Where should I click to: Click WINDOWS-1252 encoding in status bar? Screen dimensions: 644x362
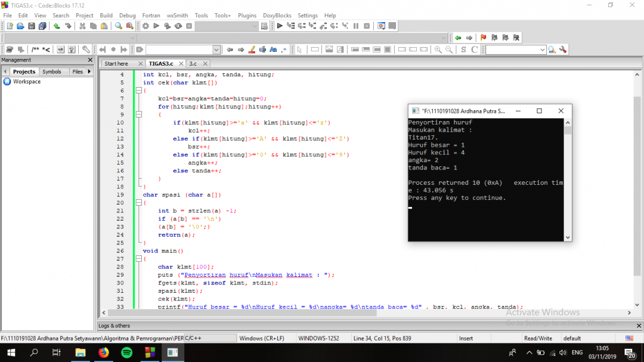coord(318,339)
